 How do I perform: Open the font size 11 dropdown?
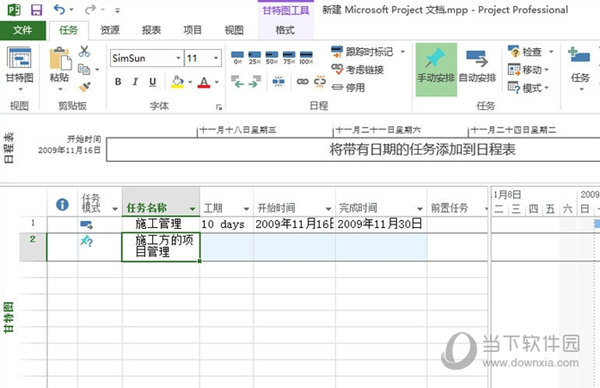216,58
